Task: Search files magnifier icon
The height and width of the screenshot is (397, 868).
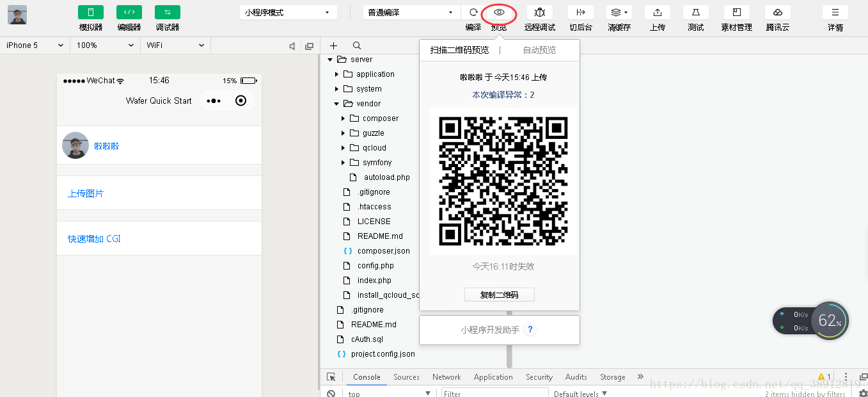Action: pos(357,45)
